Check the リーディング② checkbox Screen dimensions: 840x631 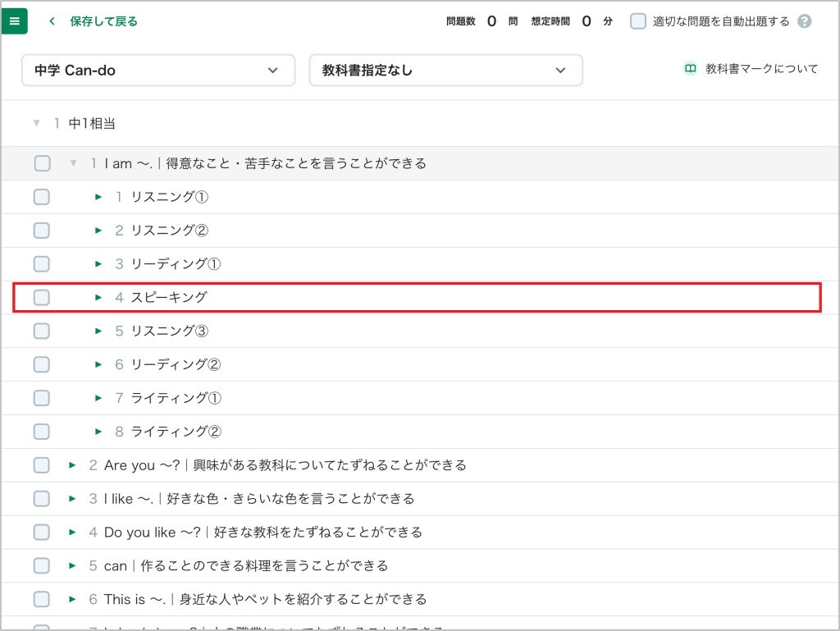click(42, 364)
